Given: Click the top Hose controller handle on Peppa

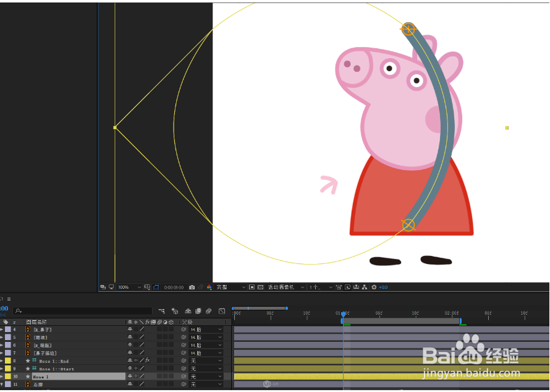Looking at the screenshot, I should [408, 29].
